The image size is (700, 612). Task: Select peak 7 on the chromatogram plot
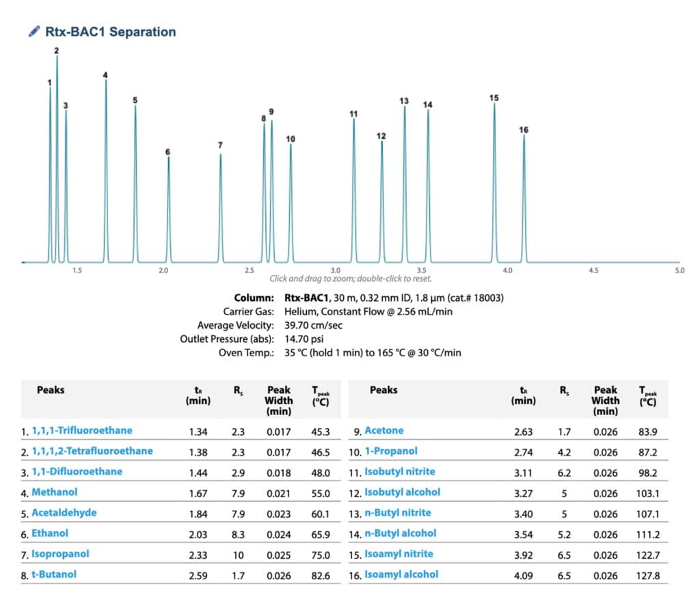click(220, 205)
